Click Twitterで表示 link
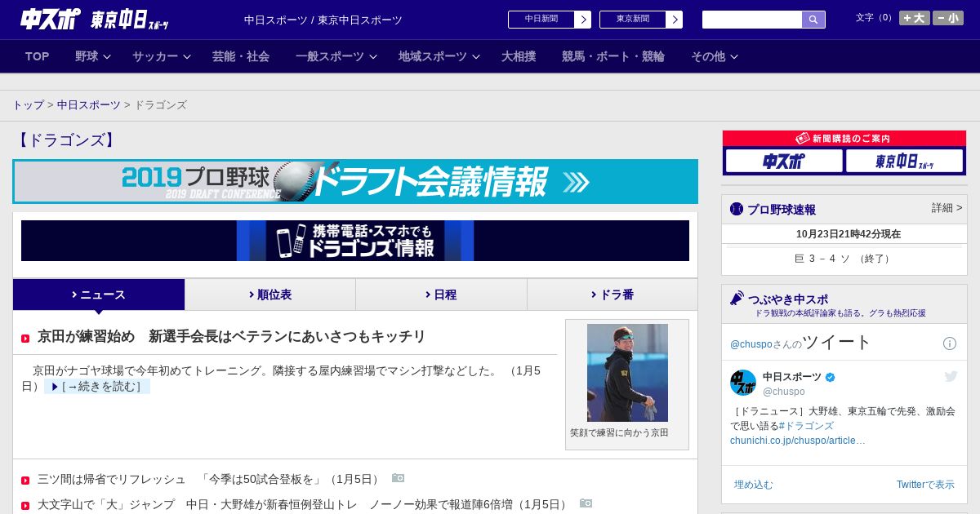Screen dimensions: 980x514 coord(925,485)
